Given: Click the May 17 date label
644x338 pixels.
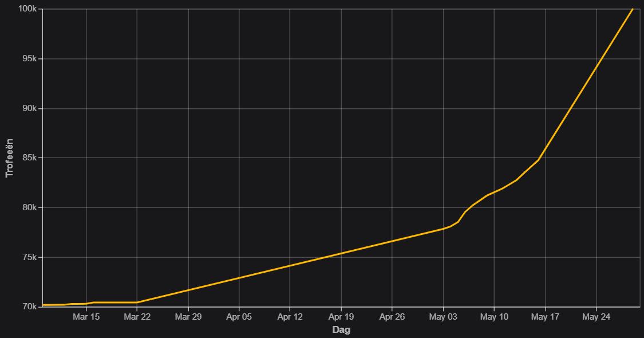Looking at the screenshot, I should [x=545, y=317].
